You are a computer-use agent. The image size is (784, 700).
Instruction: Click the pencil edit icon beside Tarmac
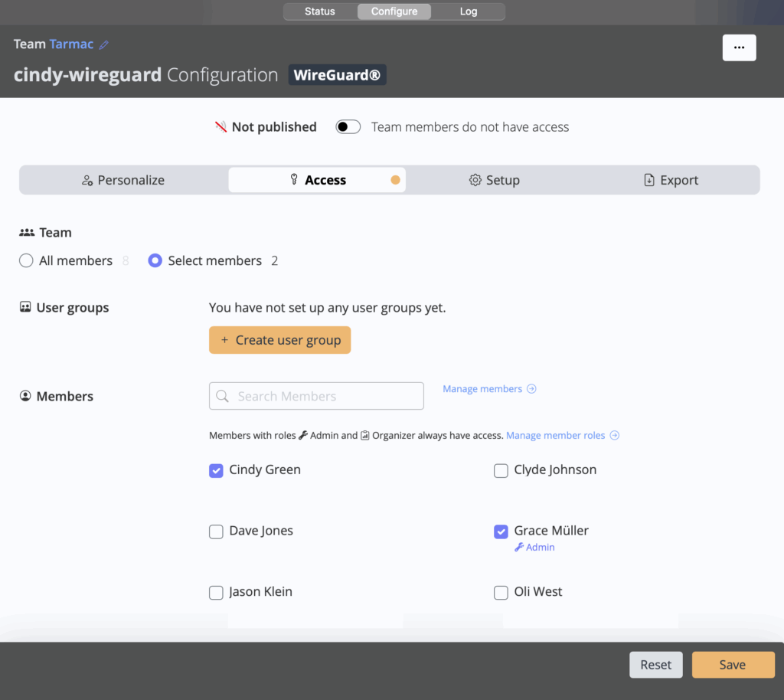(104, 45)
